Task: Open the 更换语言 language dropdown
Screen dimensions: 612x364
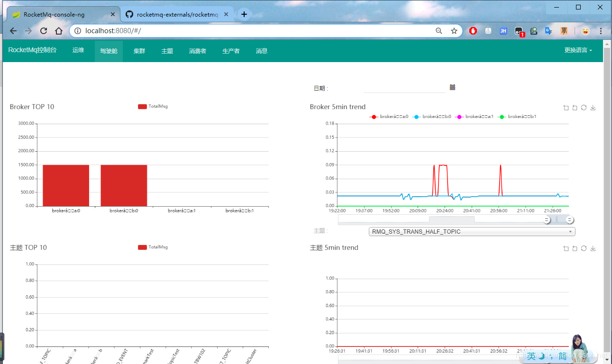Action: 578,50
